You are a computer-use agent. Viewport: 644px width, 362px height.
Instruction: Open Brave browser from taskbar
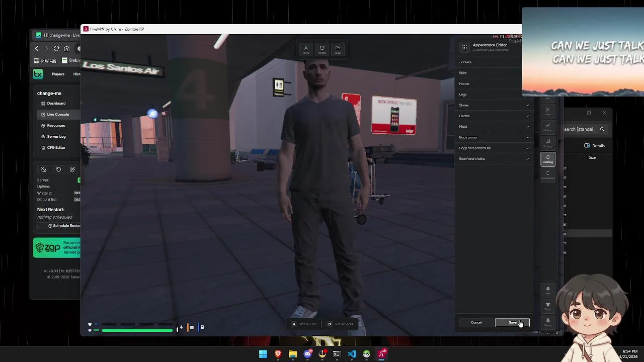pyautogui.click(x=278, y=354)
